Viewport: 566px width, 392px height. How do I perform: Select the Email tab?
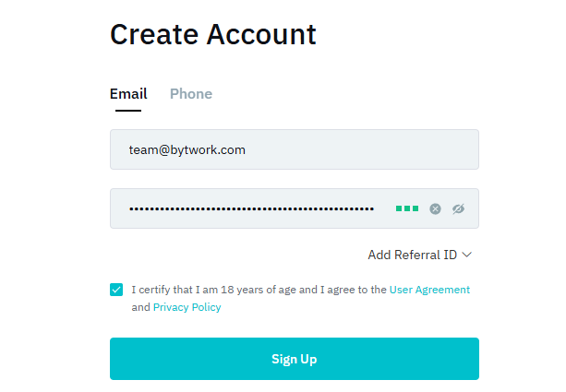pyautogui.click(x=128, y=94)
